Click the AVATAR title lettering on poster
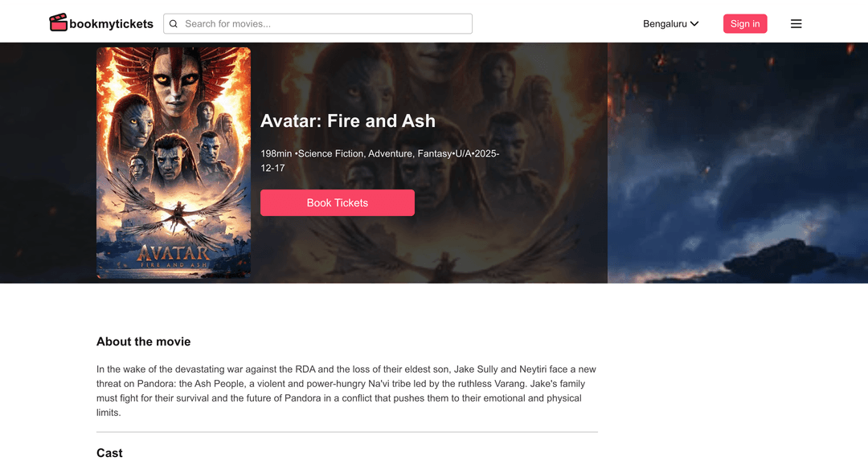This screenshot has width=868, height=469. point(174,253)
